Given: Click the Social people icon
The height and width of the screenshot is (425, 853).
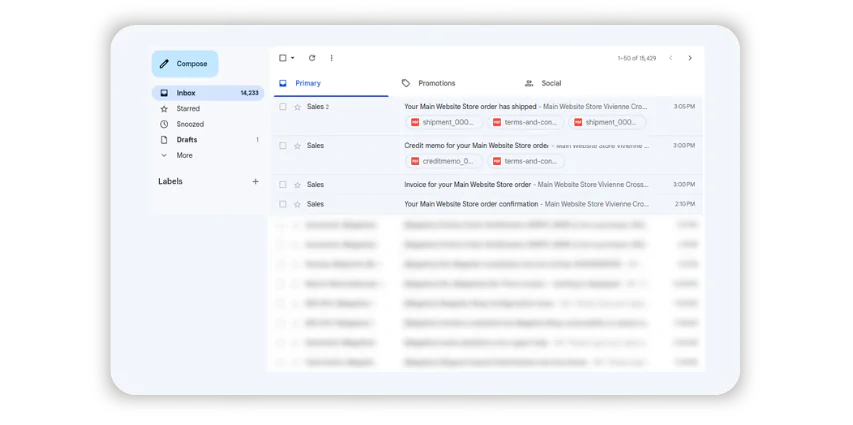Looking at the screenshot, I should [x=529, y=83].
